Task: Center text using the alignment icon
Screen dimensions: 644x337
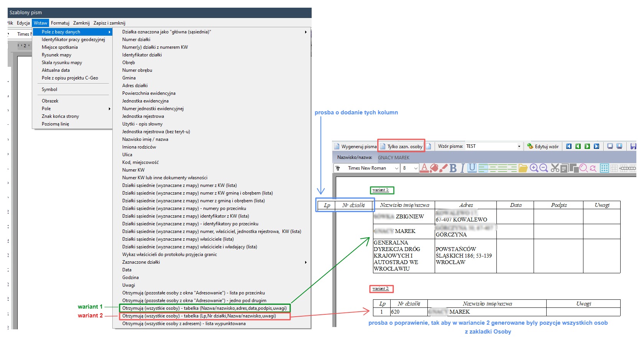Action: tap(493, 168)
